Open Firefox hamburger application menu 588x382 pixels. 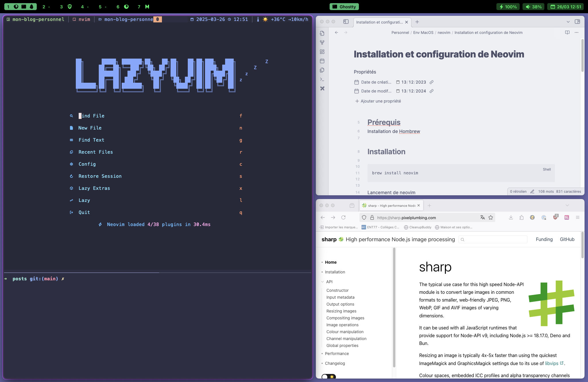click(578, 217)
